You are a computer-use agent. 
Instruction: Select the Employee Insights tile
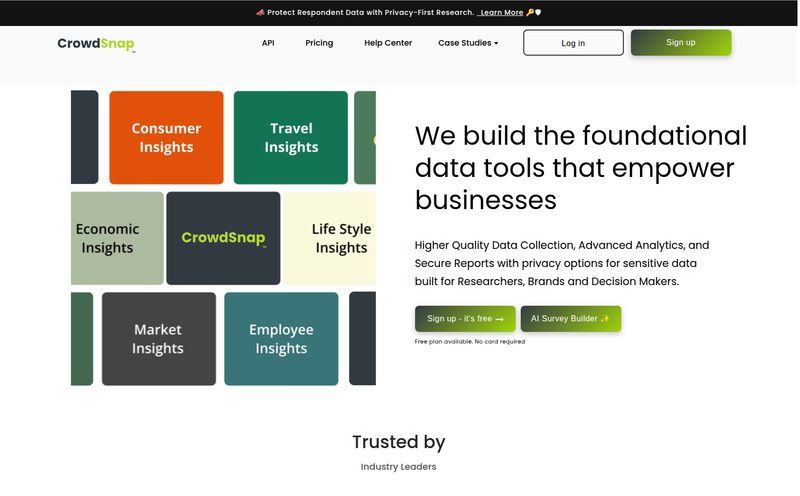[x=281, y=339]
